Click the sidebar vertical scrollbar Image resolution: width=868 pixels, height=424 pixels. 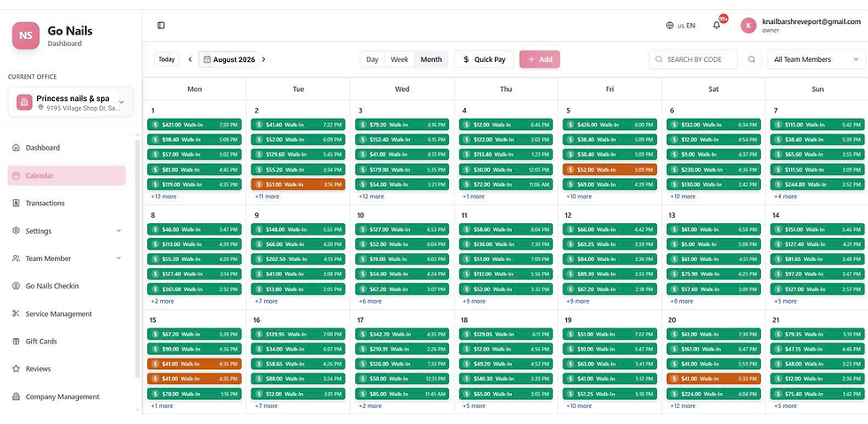(137, 260)
